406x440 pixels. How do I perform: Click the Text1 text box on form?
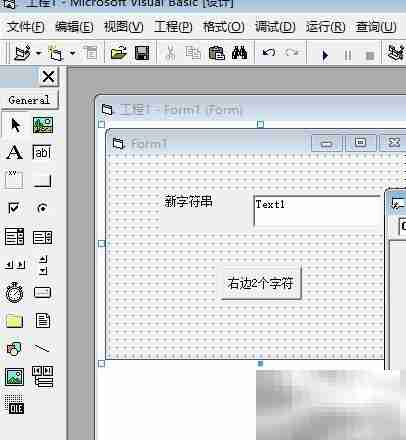tap(317, 211)
